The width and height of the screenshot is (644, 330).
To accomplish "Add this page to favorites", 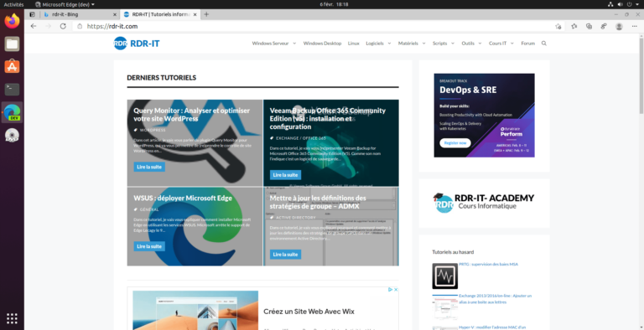I will (x=558, y=26).
